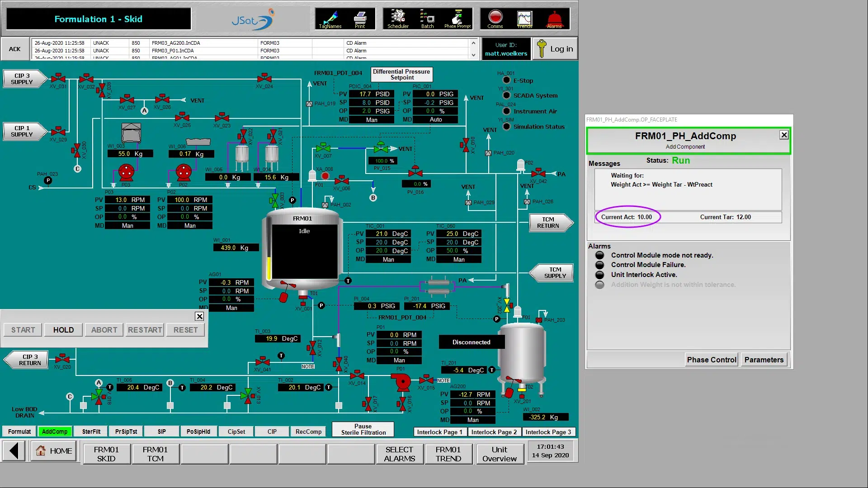
Task: Switch to the Formulat tab
Action: [19, 432]
